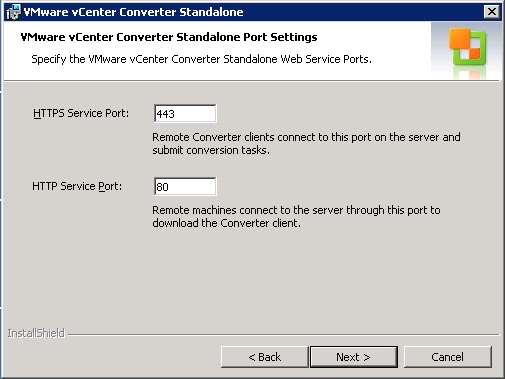The height and width of the screenshot is (379, 505).
Task: Click the VMware Converter logo in the header
Action: 467,47
